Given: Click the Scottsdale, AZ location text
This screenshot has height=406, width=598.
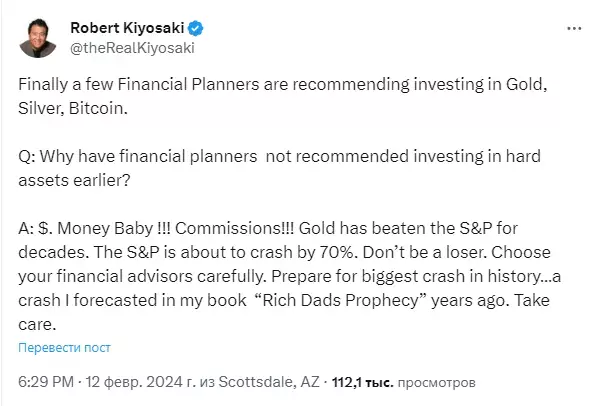Looking at the screenshot, I should [269, 382].
